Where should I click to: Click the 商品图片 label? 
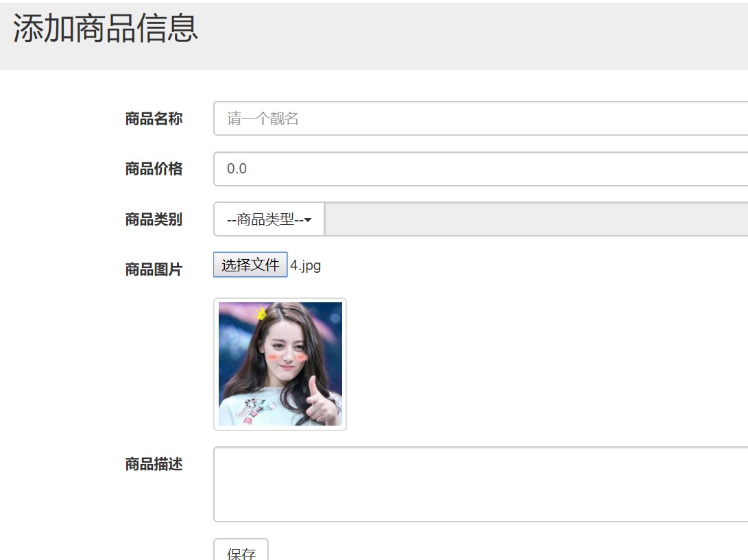pos(154,269)
